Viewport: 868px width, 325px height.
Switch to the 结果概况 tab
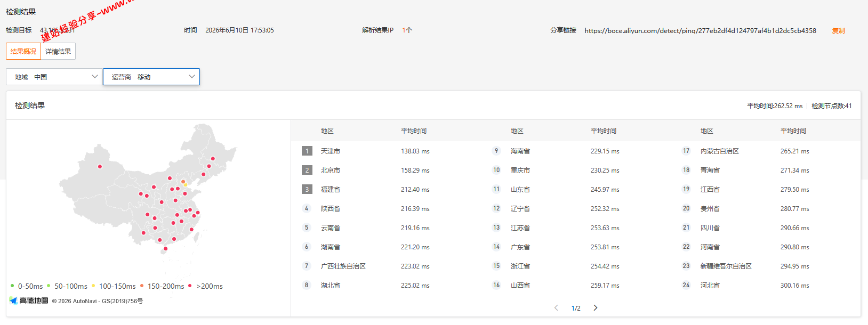[23, 51]
